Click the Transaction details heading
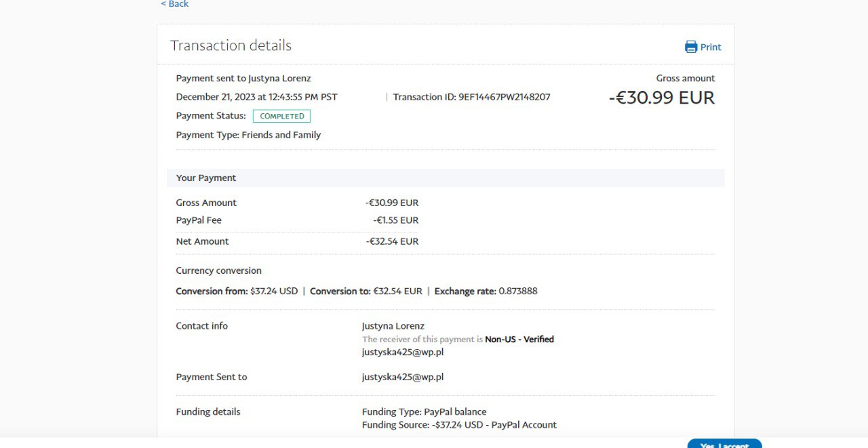Viewport: 868px width, 448px height. pos(231,45)
